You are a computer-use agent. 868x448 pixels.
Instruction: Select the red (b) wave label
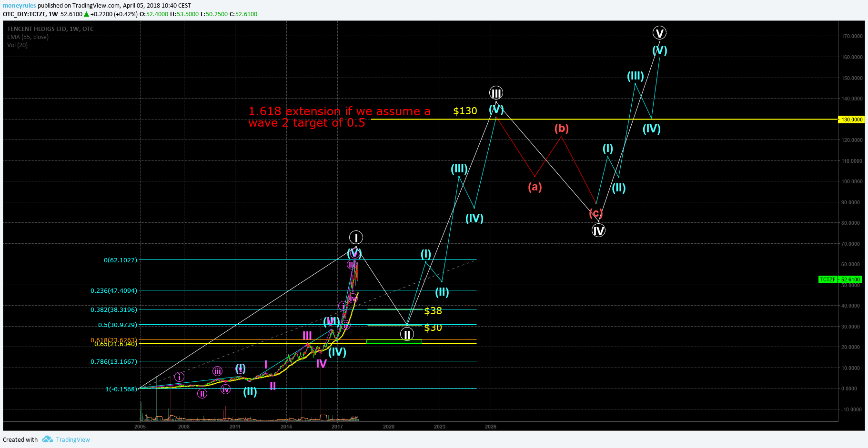[x=562, y=129]
